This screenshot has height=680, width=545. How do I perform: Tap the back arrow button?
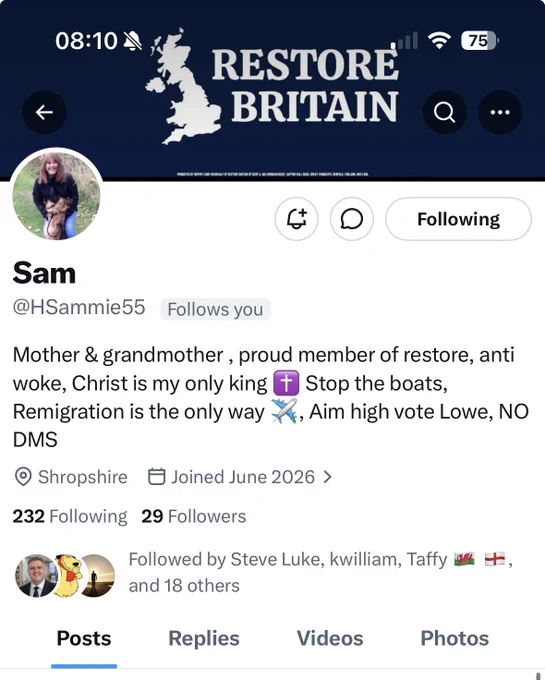(x=44, y=112)
